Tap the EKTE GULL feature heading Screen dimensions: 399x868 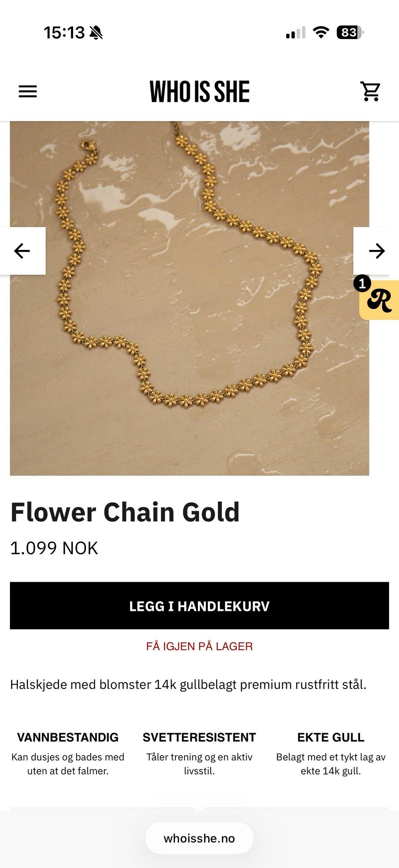(x=331, y=737)
